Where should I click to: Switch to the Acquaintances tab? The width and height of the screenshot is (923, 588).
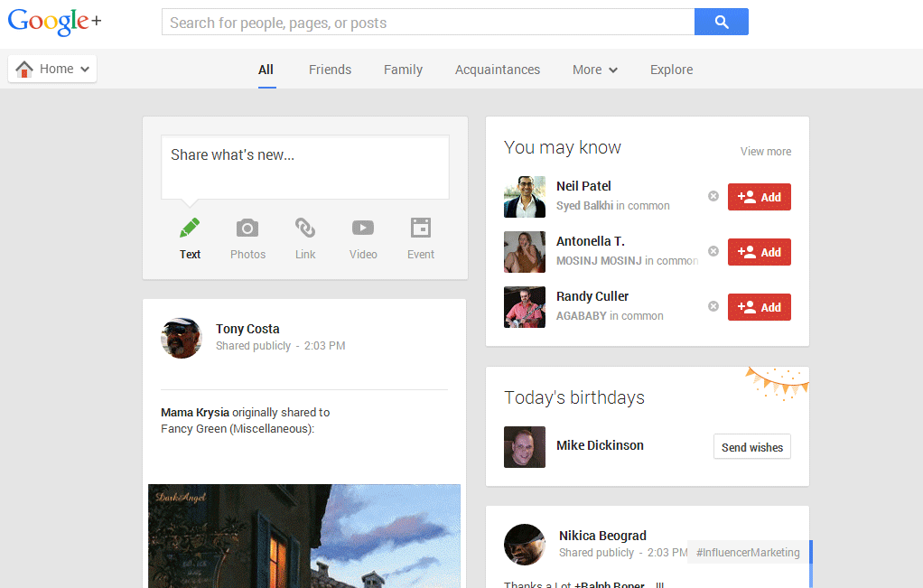498,70
